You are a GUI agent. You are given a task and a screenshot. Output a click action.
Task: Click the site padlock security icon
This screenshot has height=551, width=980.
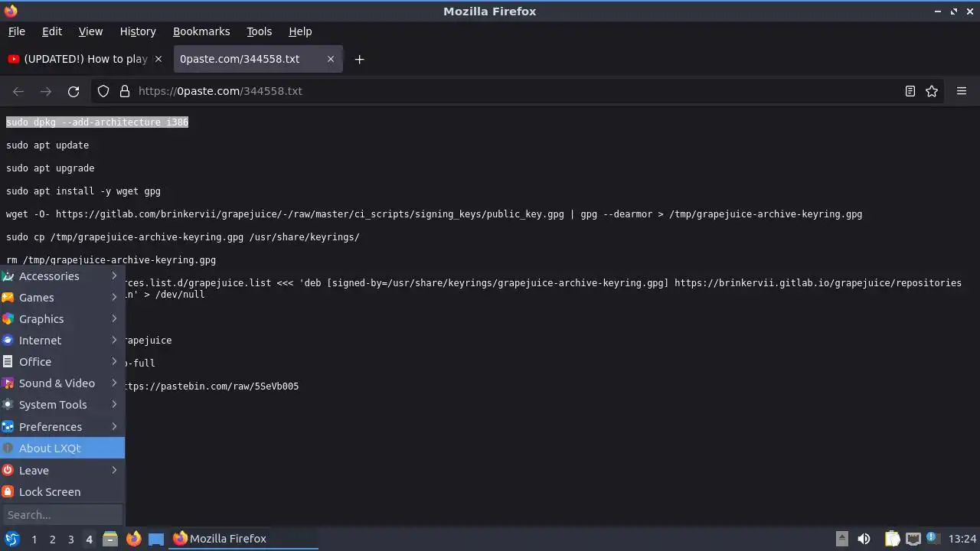[125, 91]
